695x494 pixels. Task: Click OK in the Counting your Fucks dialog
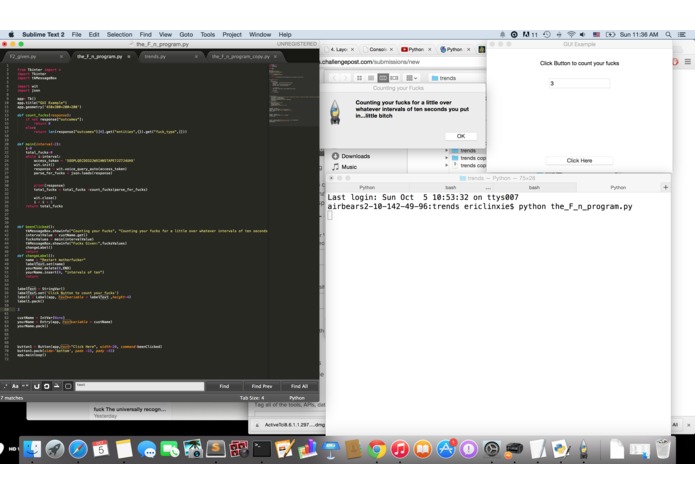point(461,136)
